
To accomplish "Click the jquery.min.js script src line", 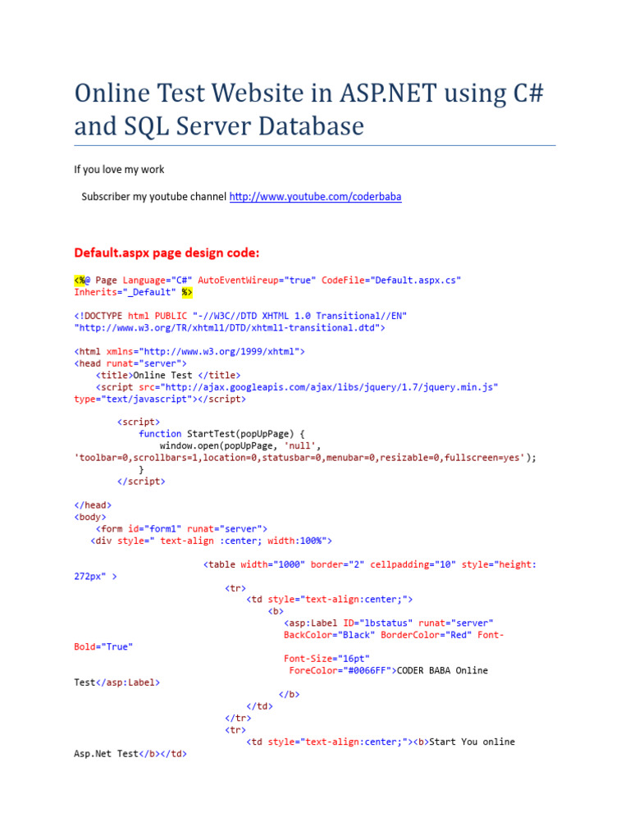I will (297, 387).
